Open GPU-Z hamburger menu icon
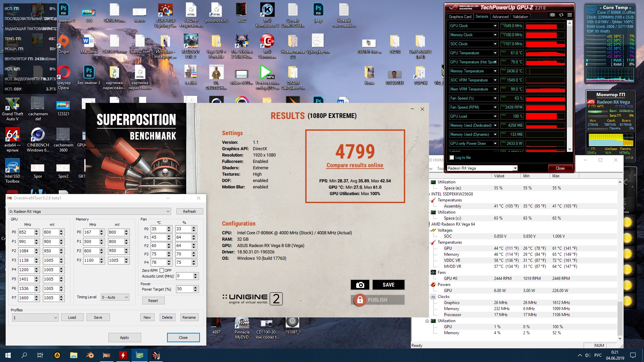644x362 pixels. [x=570, y=15]
